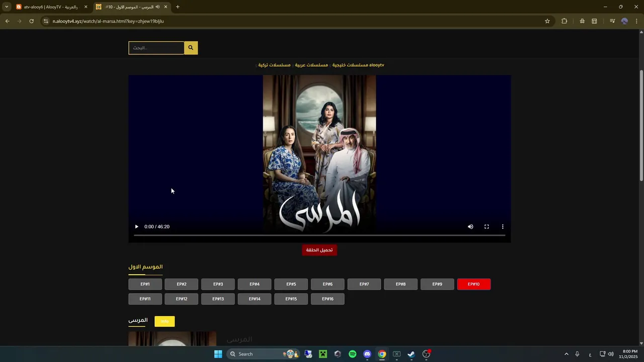The height and width of the screenshot is (362, 644).
Task: Open the مسلسلات تركية breadcrumb link
Action: tap(274, 65)
